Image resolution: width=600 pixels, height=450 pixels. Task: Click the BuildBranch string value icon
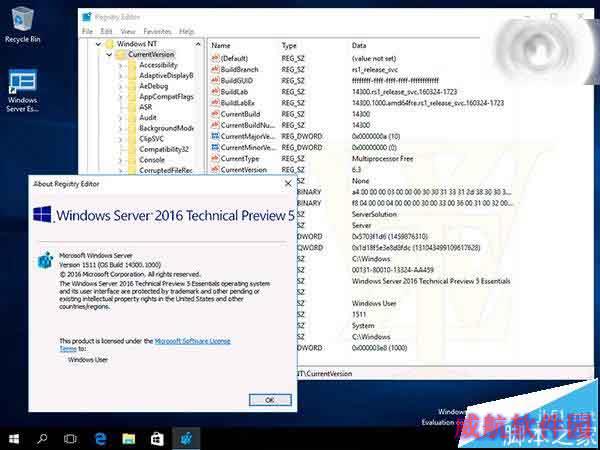click(x=215, y=69)
